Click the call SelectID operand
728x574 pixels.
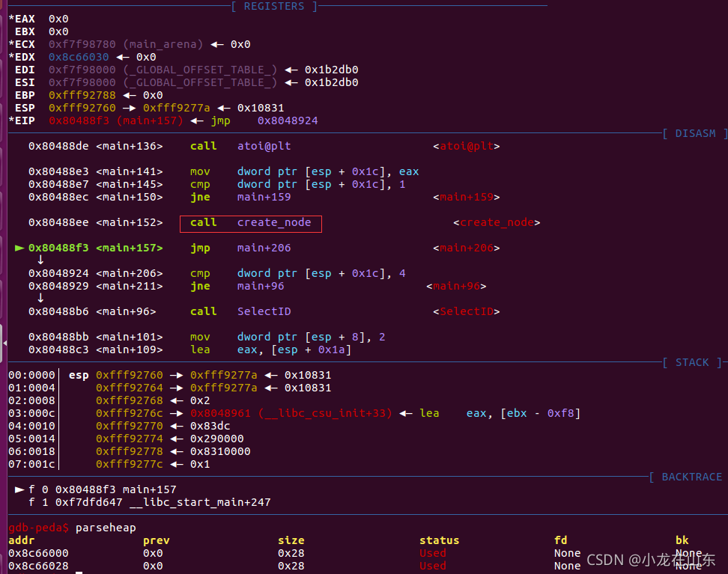pyautogui.click(x=264, y=311)
